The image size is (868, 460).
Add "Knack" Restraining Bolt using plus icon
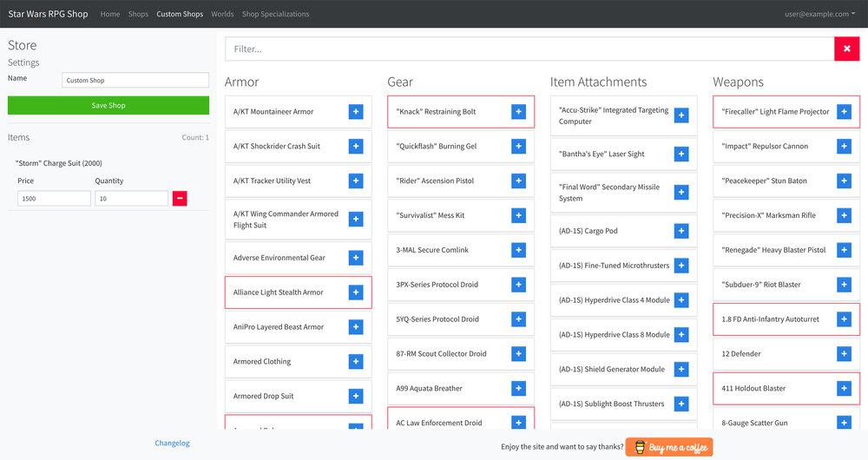[x=518, y=112]
